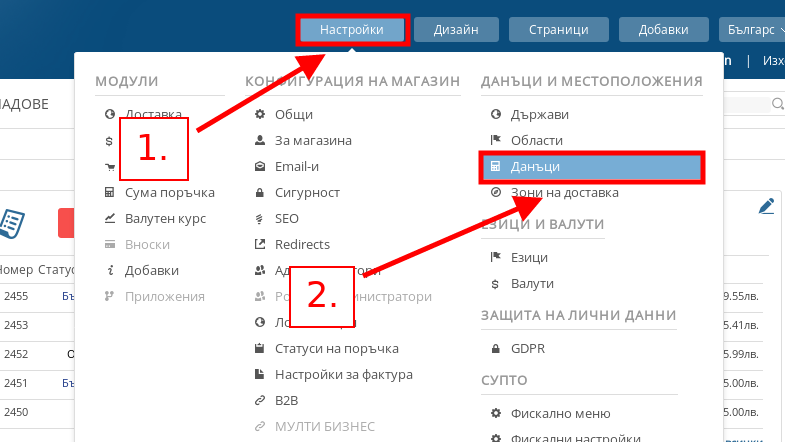785x442 pixels.
Task: Select order number 2455 row
Action: 16,297
